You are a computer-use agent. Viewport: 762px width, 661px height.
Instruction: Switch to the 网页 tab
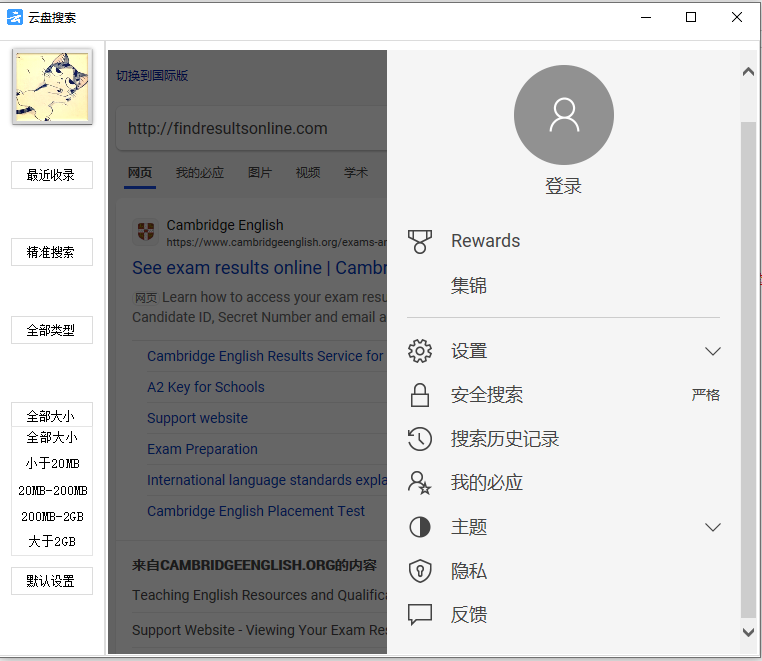(x=140, y=173)
